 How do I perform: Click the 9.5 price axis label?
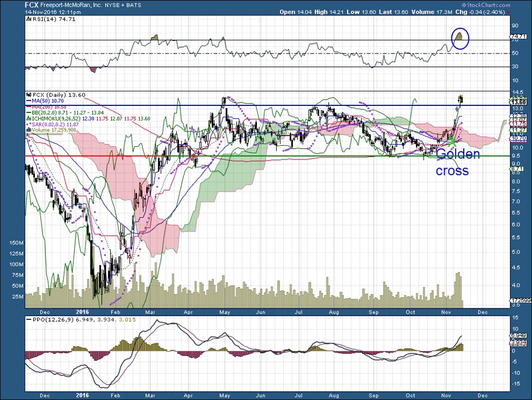tap(516, 156)
